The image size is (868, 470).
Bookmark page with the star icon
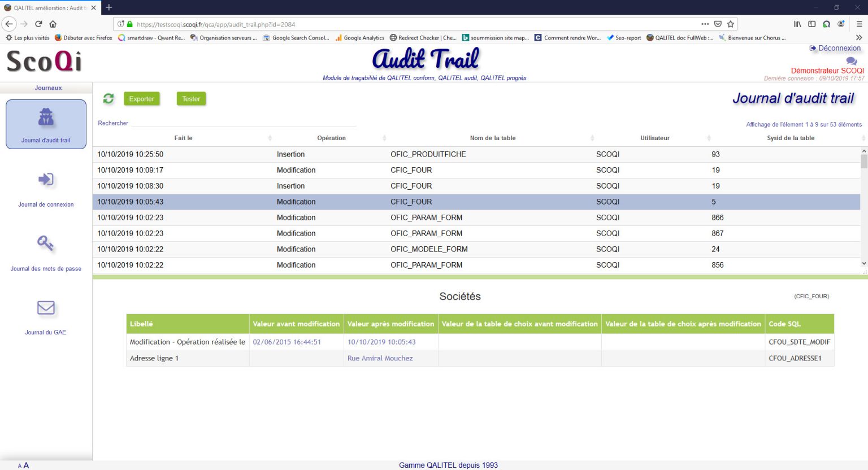click(731, 24)
